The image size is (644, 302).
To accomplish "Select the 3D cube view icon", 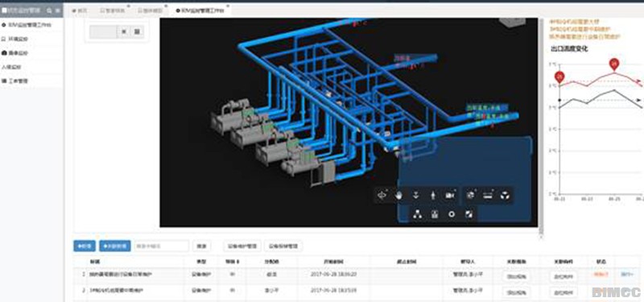I will (x=505, y=196).
